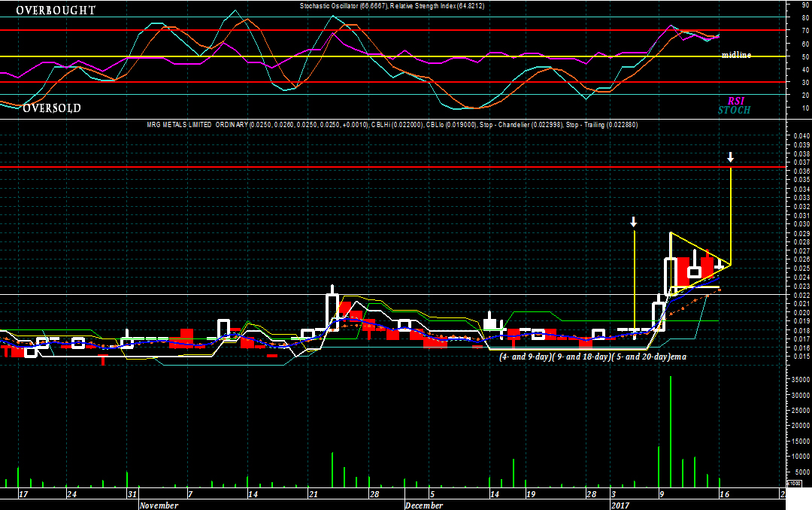Image resolution: width=812 pixels, height=510 pixels.
Task: Click the 70 oscillator axis label
Action: point(805,31)
